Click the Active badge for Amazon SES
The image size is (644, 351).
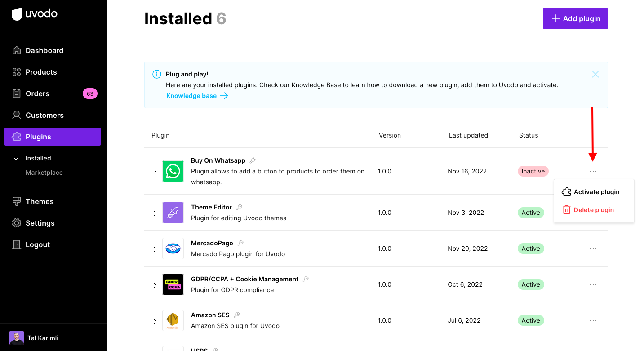531,320
